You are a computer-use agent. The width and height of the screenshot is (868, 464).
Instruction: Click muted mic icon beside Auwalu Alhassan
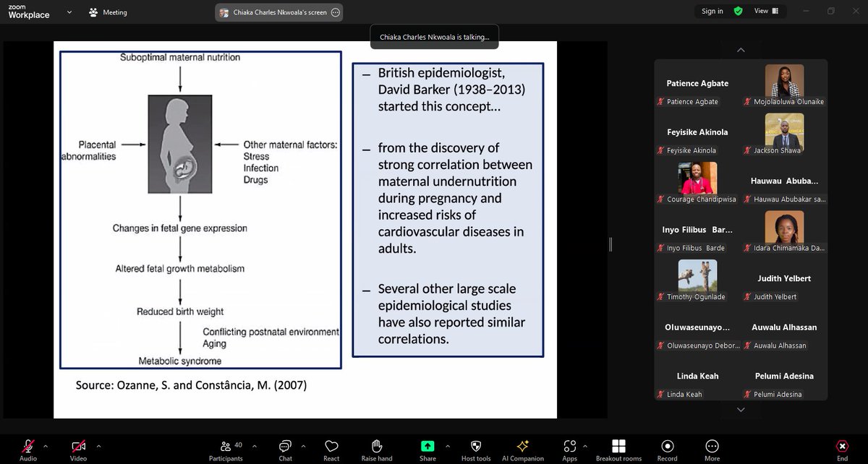pyautogui.click(x=749, y=345)
